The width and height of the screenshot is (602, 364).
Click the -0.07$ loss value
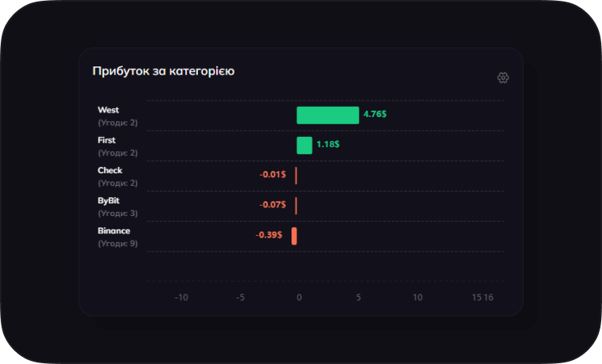[x=272, y=204]
